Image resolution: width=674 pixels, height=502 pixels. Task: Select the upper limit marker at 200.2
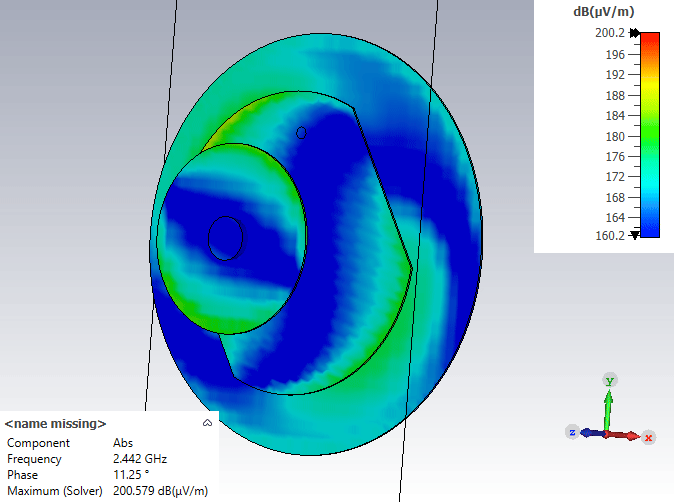point(633,33)
